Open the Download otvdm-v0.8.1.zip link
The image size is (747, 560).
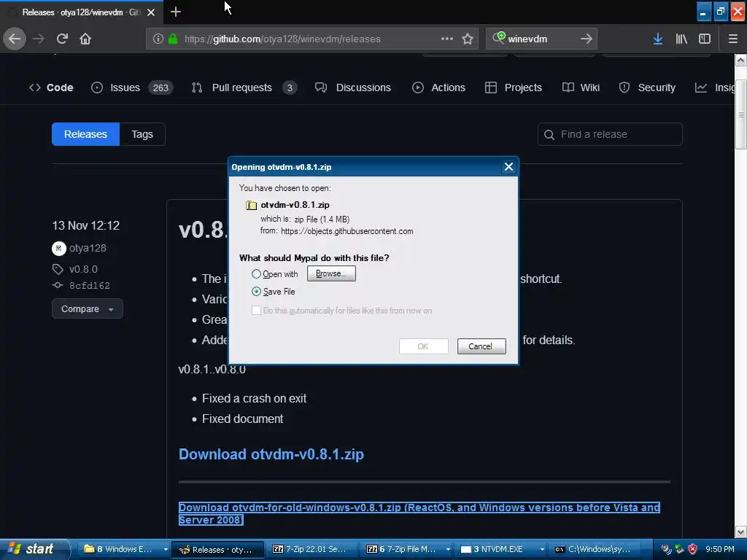tap(271, 454)
